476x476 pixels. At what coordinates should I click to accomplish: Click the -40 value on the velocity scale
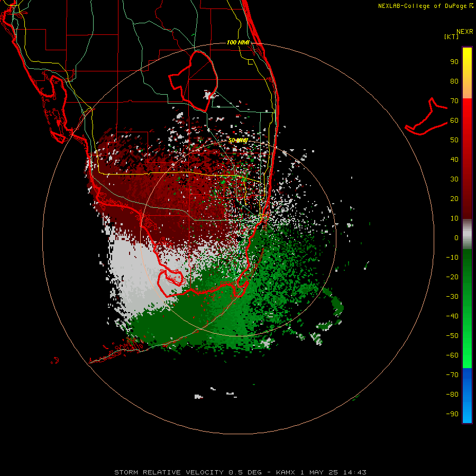pyautogui.click(x=452, y=316)
